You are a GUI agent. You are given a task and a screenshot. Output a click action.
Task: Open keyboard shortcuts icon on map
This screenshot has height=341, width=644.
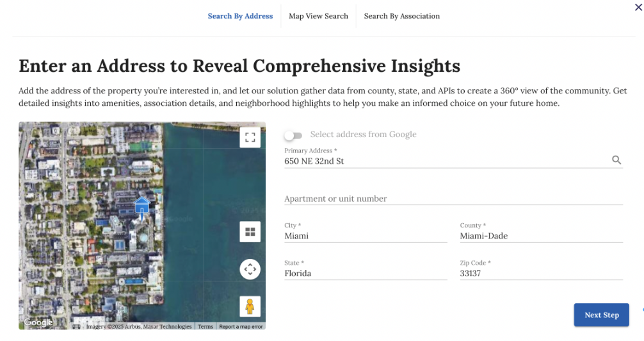tap(76, 327)
